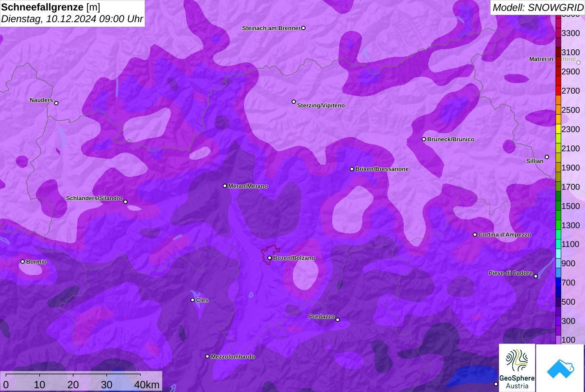Select the yellow 2300 legend color segment
585x392 pixels.
tap(558, 129)
